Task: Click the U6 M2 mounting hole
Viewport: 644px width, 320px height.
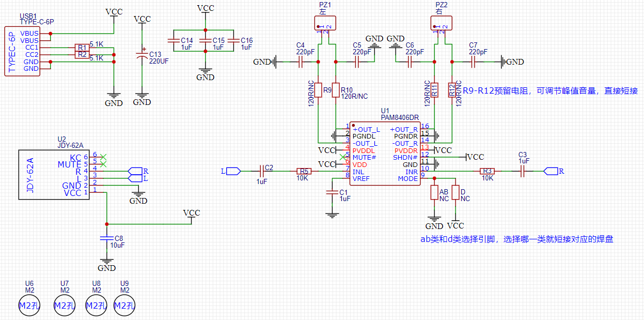Action: tap(29, 306)
